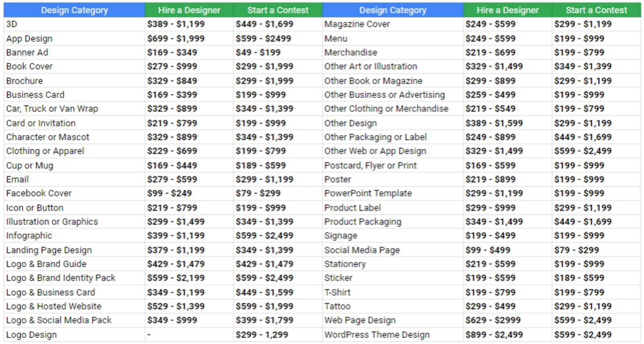The image size is (644, 344).
Task: Select the 'PowerPoint Template' cell
Action: (x=392, y=193)
